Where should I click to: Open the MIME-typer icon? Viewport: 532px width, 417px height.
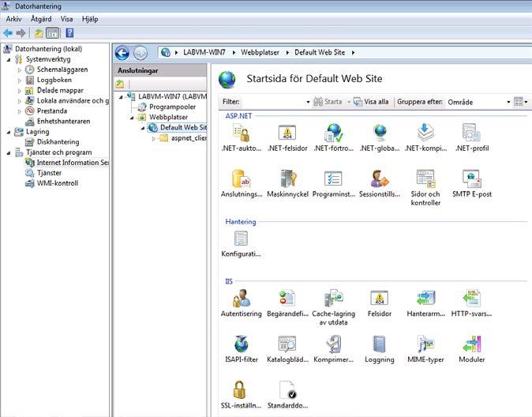tap(425, 344)
